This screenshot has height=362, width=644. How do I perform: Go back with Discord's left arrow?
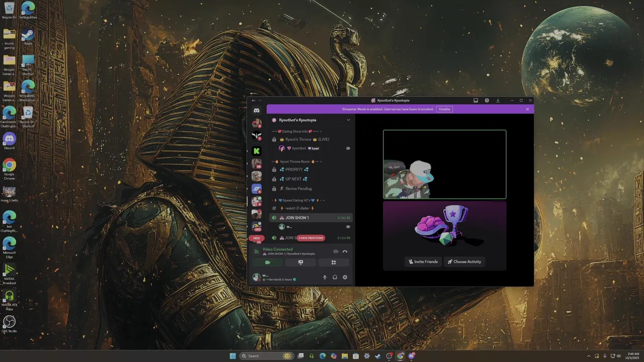point(254,101)
